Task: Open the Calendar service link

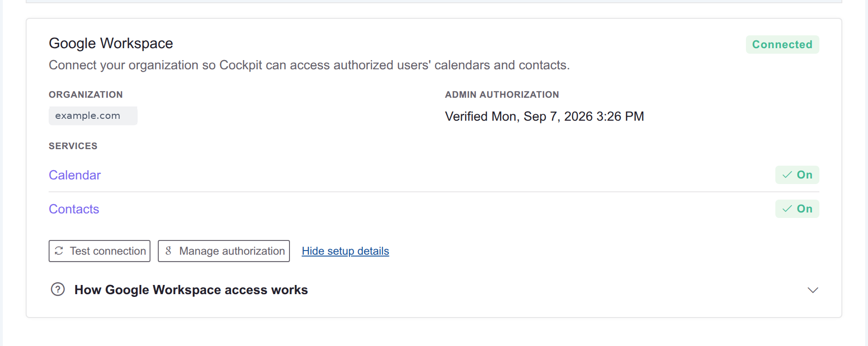Action: pyautogui.click(x=75, y=175)
